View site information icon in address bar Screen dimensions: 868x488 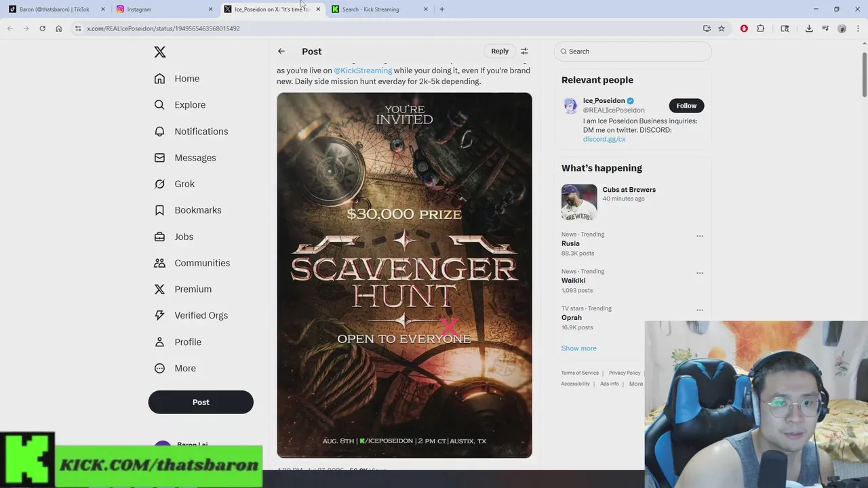[x=78, y=28]
